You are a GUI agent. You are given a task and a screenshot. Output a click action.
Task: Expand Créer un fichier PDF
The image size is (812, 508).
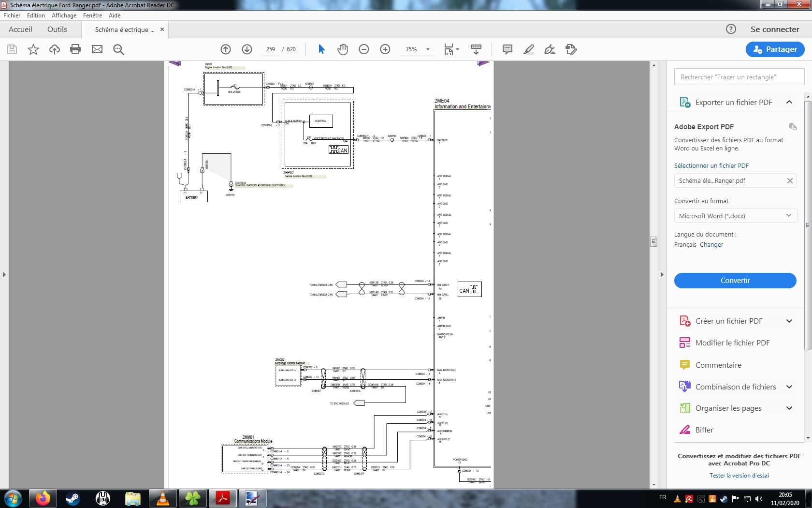[x=789, y=321]
